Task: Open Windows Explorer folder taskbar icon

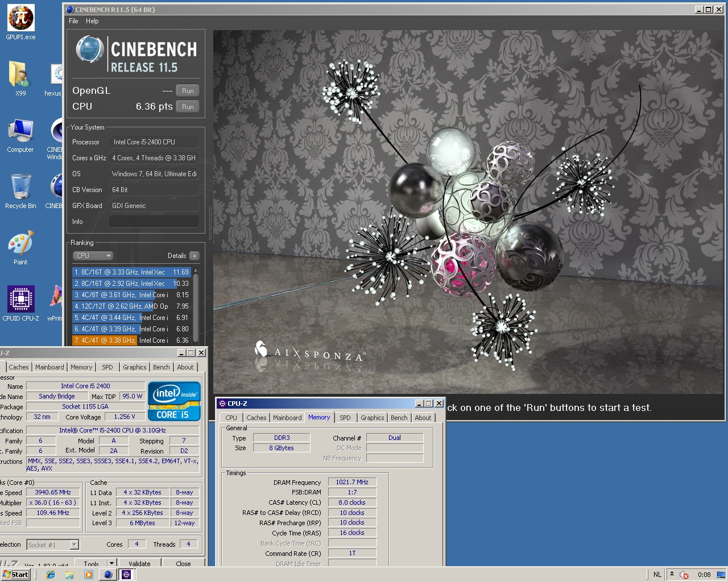Action: click(x=69, y=575)
